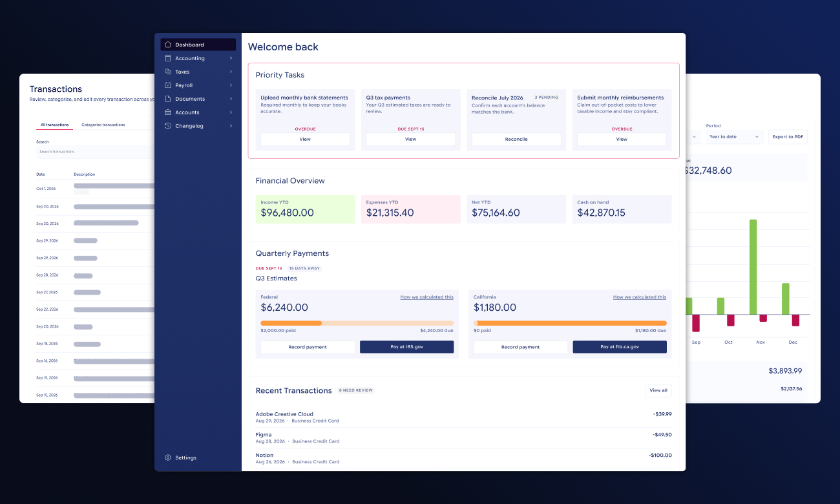Screen dimensions: 840x504
Task: View the Upload monthly bank statements task
Action: point(305,139)
